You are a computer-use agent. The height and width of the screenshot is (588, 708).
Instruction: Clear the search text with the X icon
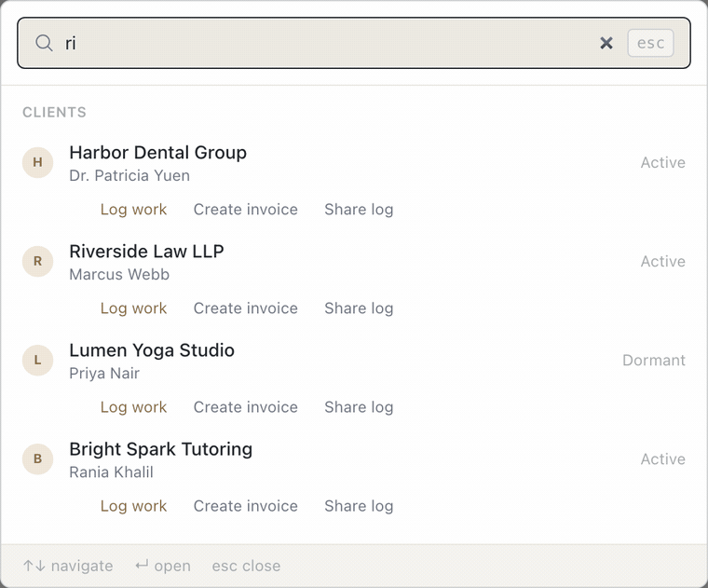[606, 44]
